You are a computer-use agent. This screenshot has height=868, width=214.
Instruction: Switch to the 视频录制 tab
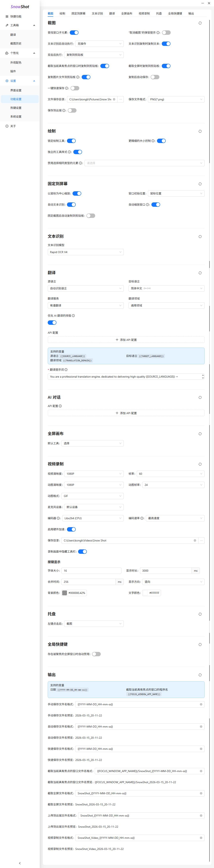click(144, 14)
